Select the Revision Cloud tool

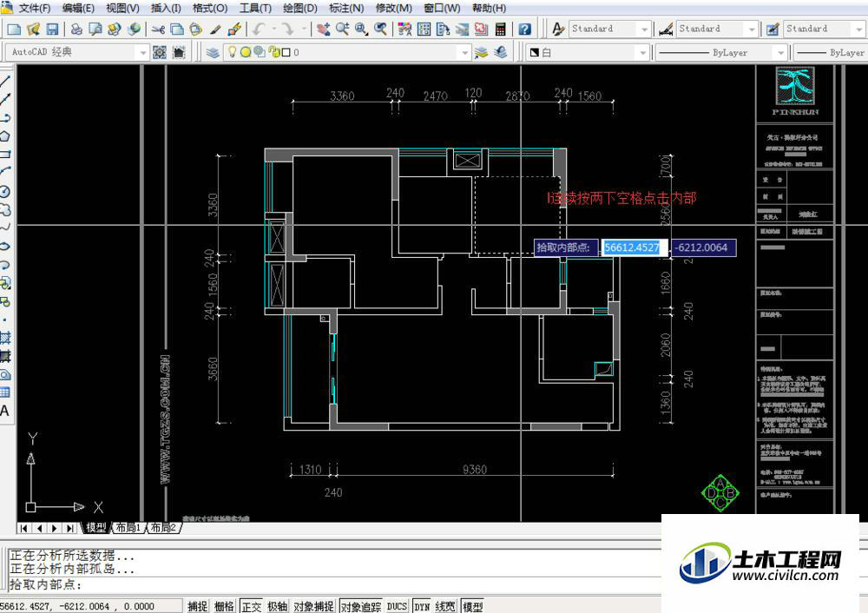5,210
